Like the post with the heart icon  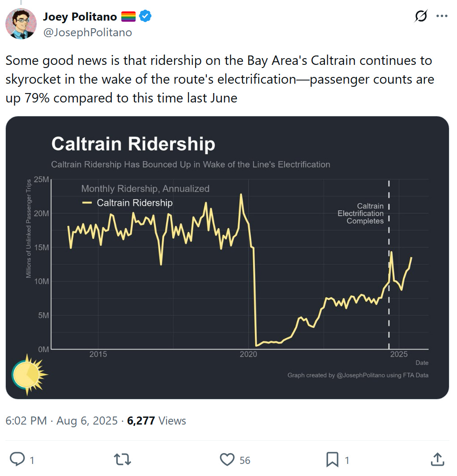227,459
